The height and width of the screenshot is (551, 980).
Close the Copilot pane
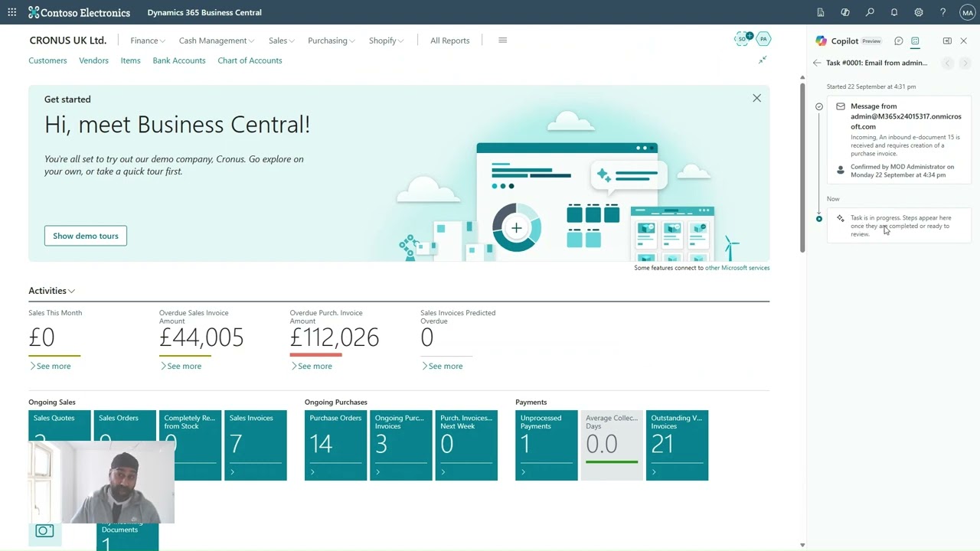pyautogui.click(x=964, y=41)
